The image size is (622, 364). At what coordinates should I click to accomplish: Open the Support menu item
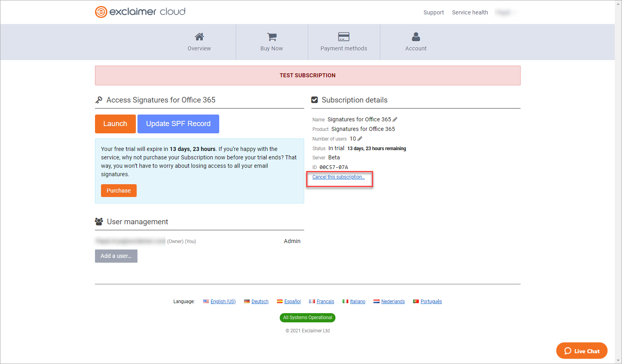click(x=433, y=12)
